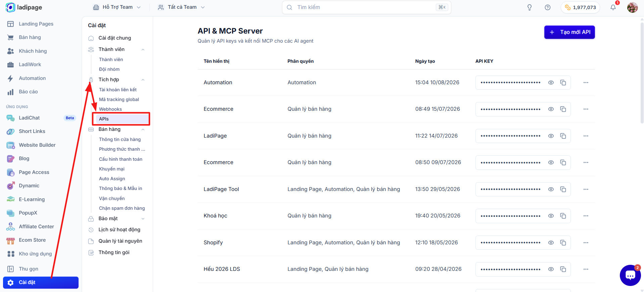Open more options for the Automation API row
This screenshot has width=644, height=292.
(586, 83)
